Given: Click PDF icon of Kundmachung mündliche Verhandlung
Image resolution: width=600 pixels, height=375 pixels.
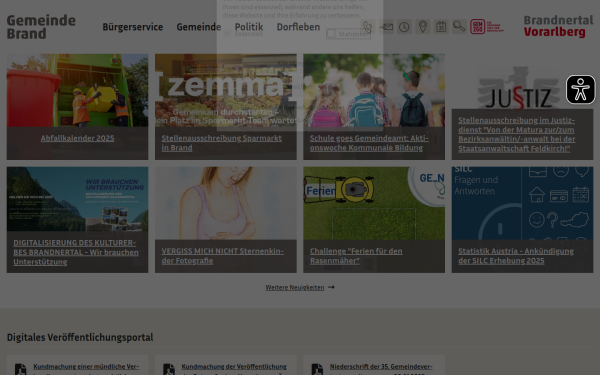Looking at the screenshot, I should [x=21, y=369].
